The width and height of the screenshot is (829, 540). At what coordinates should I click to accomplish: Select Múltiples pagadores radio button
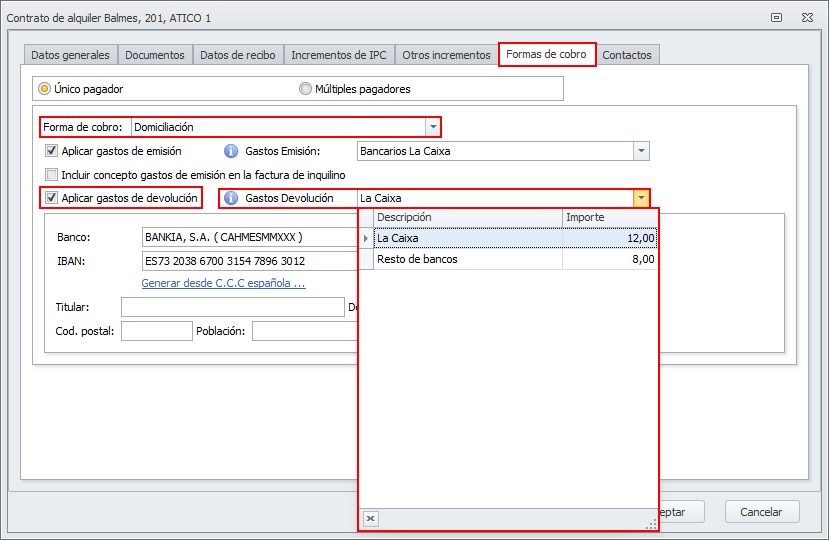(305, 89)
